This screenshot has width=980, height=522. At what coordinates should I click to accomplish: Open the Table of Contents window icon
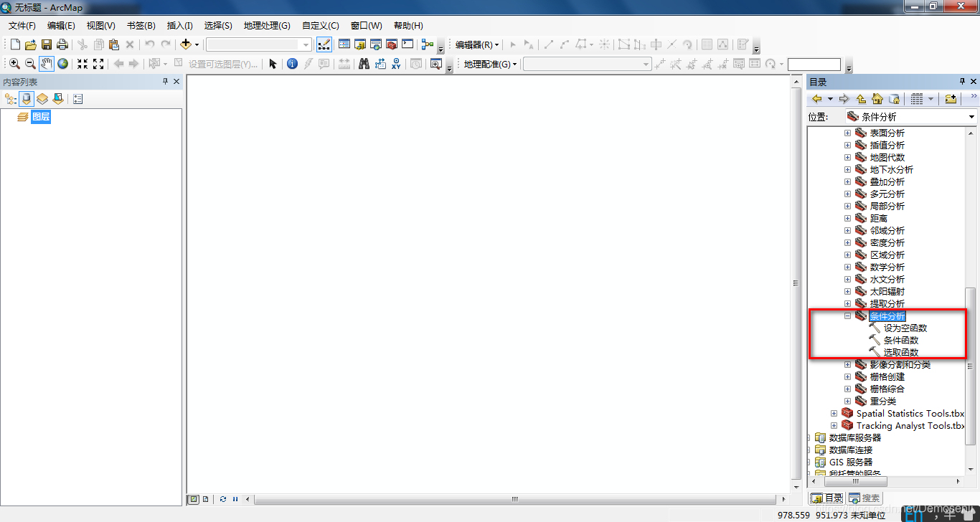(x=344, y=44)
